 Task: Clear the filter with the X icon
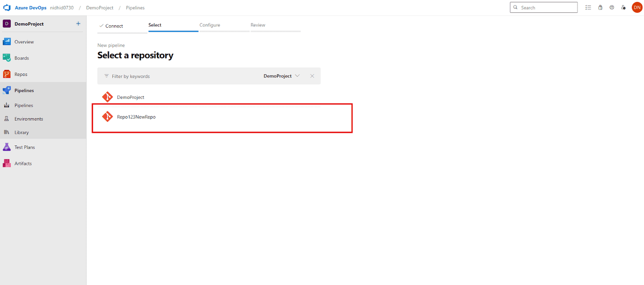[312, 76]
